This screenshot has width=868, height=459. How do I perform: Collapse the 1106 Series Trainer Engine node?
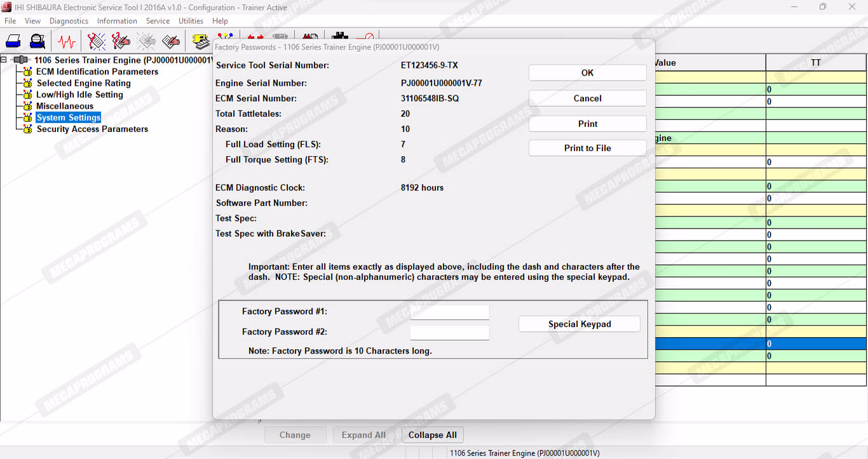point(4,60)
